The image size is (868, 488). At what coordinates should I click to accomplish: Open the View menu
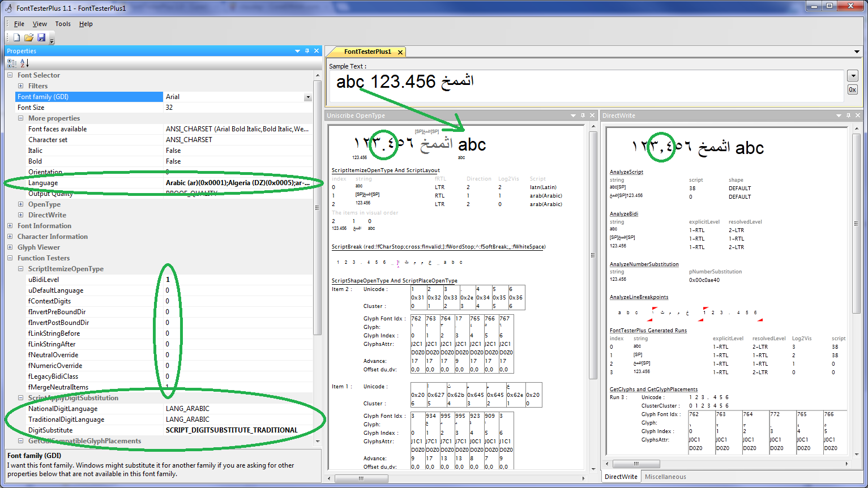(x=40, y=24)
